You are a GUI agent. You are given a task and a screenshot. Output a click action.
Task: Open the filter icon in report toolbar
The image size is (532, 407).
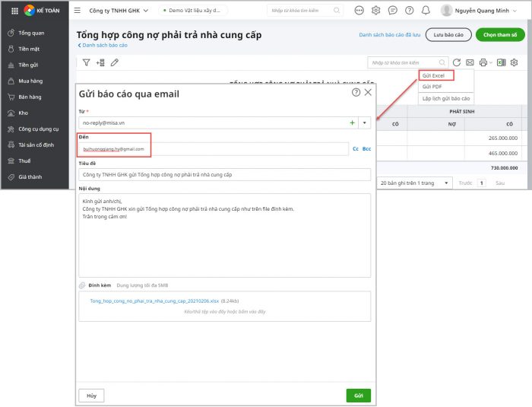click(x=86, y=62)
